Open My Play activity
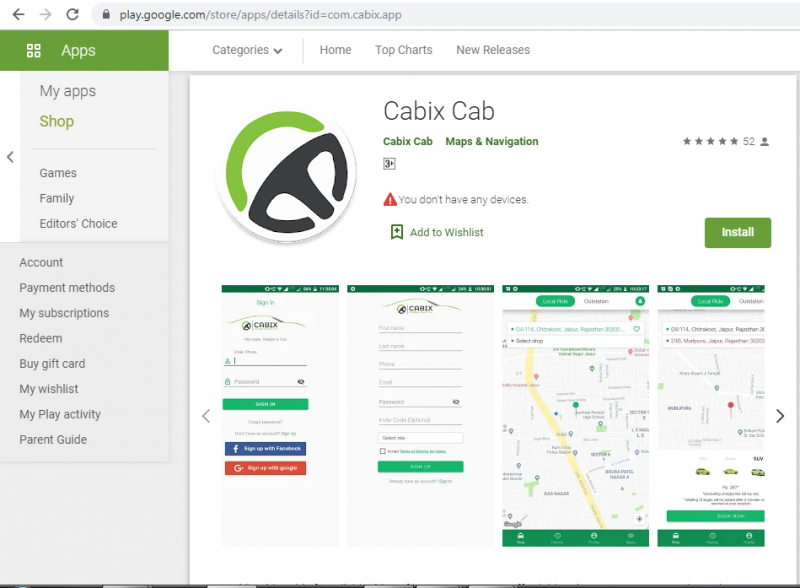Image resolution: width=800 pixels, height=588 pixels. tap(60, 414)
